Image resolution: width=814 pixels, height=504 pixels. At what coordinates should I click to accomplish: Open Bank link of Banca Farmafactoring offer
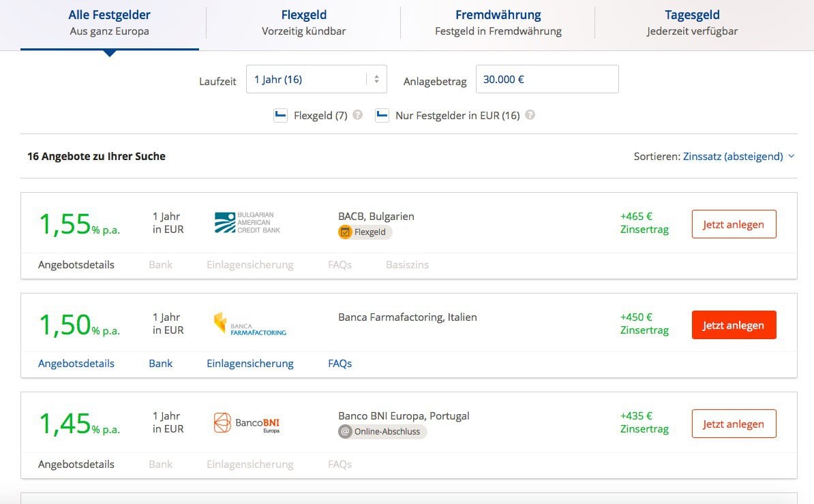tap(160, 364)
